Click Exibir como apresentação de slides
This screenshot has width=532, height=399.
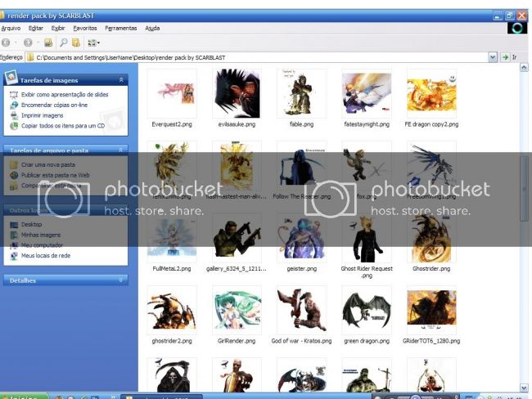65,95
